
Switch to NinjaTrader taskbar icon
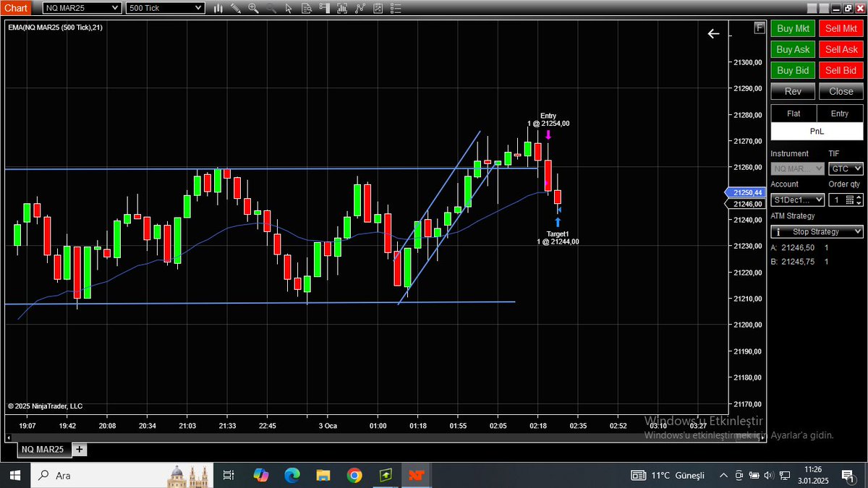[417, 475]
